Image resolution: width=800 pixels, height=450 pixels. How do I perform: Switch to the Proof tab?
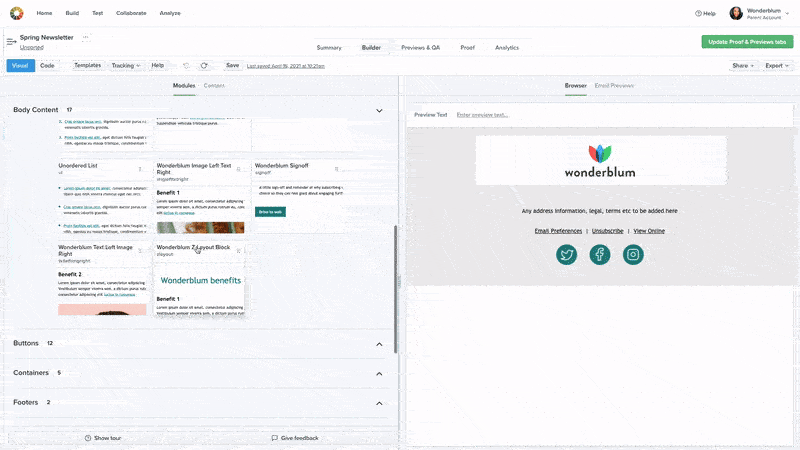point(467,47)
